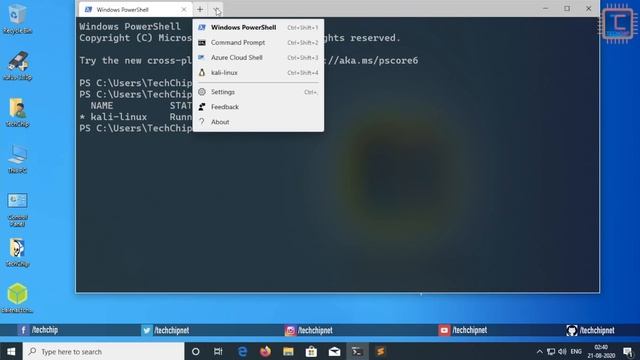Image resolution: width=640 pixels, height=360 pixels.
Task: Click Windows Terminal taskbar icon
Action: tap(357, 351)
